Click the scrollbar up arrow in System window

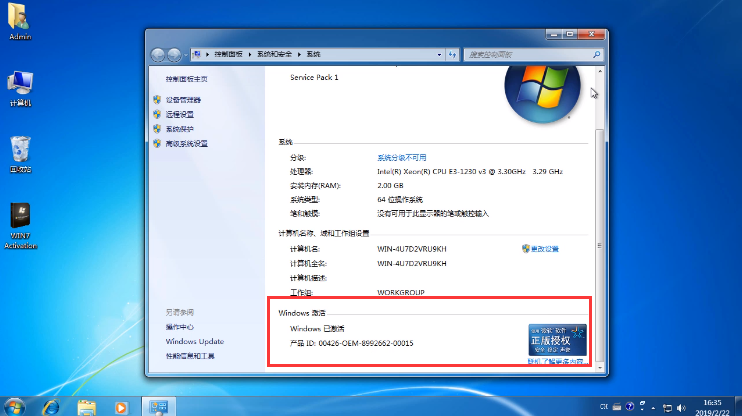pos(600,71)
